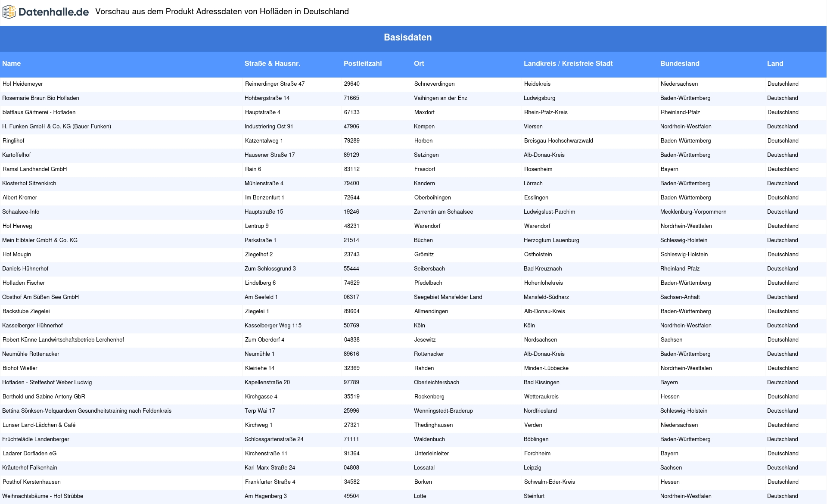
Task: Click Ramsl Landhandel GmbH name
Action: tap(34, 169)
